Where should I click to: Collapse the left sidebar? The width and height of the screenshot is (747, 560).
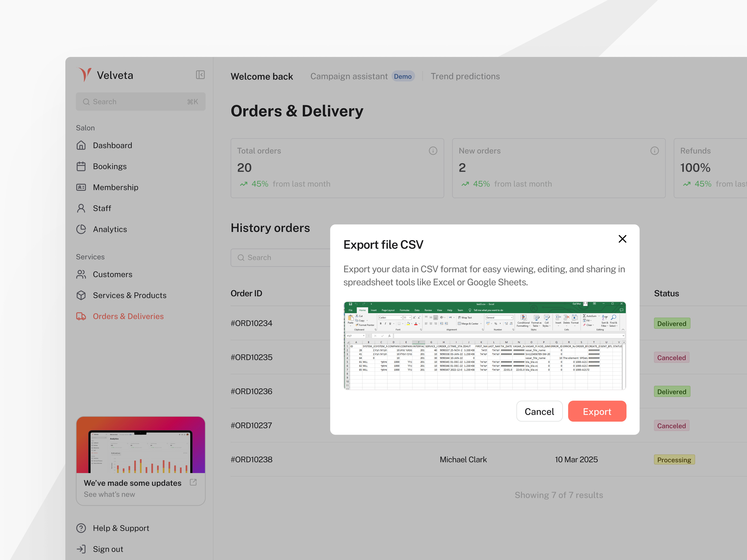click(200, 75)
